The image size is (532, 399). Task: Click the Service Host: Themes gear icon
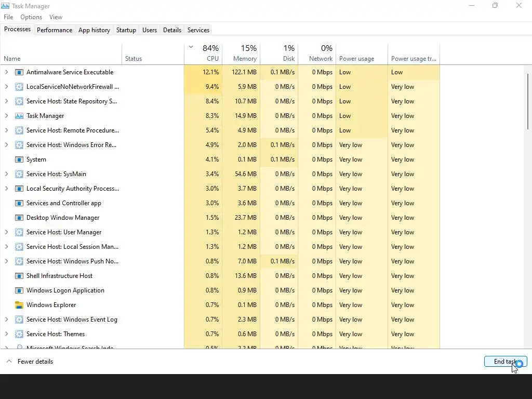click(19, 334)
